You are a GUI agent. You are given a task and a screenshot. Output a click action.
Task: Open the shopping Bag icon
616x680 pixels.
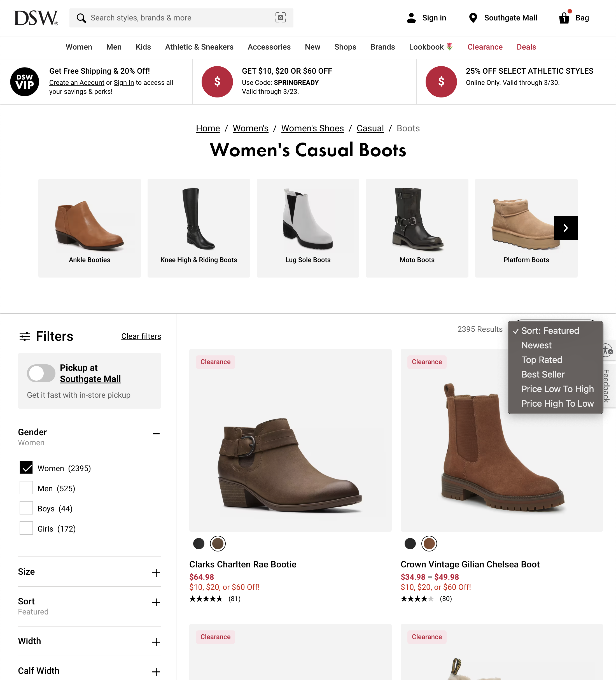click(565, 17)
